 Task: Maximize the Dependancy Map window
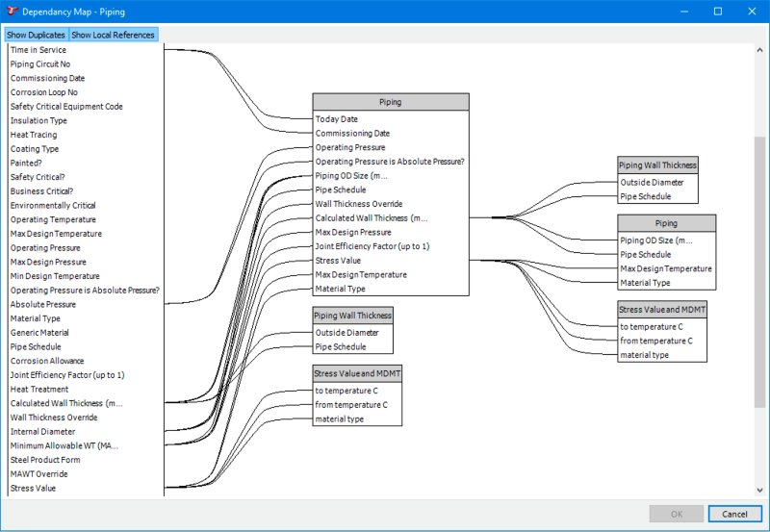point(717,11)
